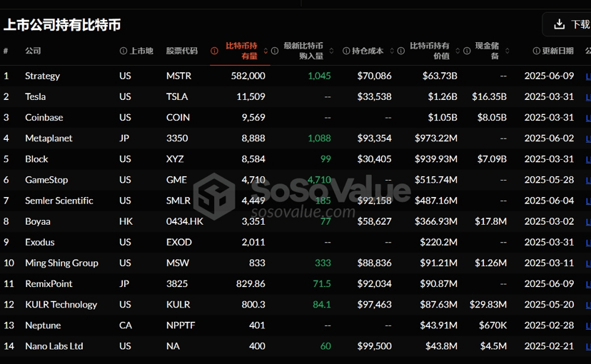Select KULR Technology company name
Image resolution: width=591 pixels, height=364 pixels.
click(x=61, y=305)
